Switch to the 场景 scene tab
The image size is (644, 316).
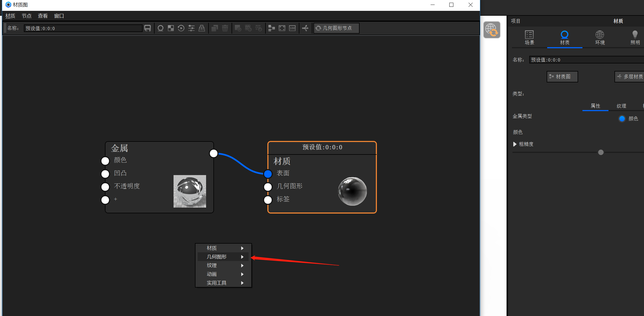529,37
